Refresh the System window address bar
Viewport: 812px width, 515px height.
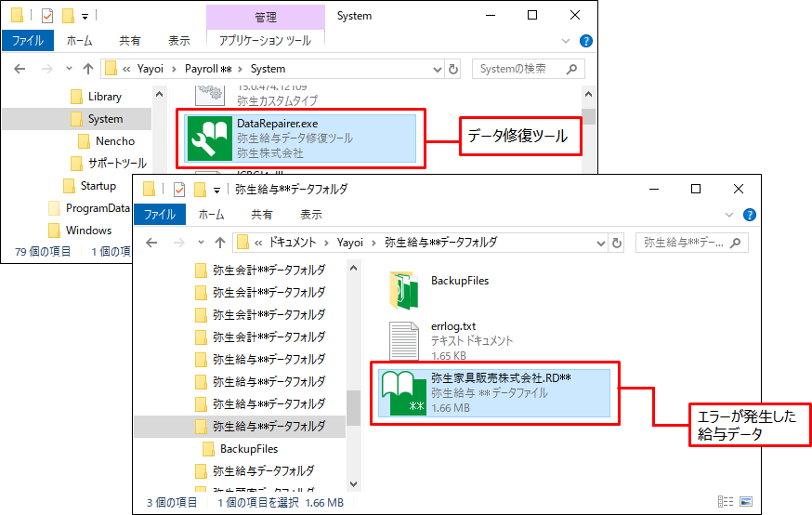[x=453, y=69]
